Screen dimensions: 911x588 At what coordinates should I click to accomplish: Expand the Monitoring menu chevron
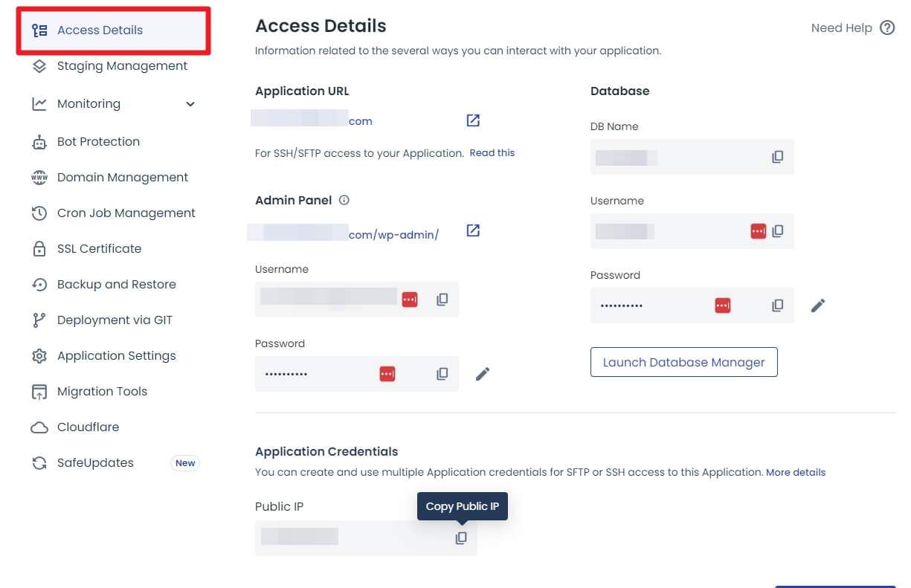190,104
